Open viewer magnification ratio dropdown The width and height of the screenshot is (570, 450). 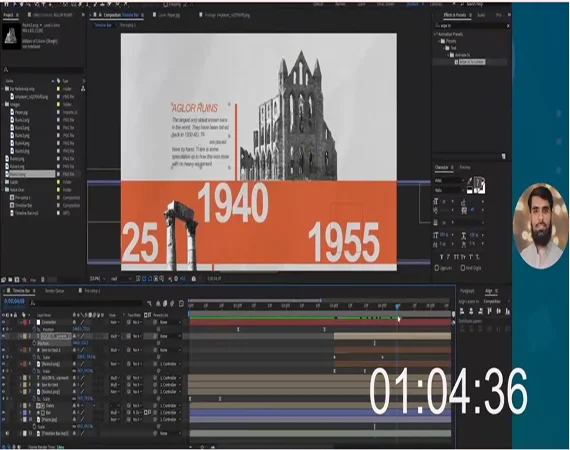97,279
